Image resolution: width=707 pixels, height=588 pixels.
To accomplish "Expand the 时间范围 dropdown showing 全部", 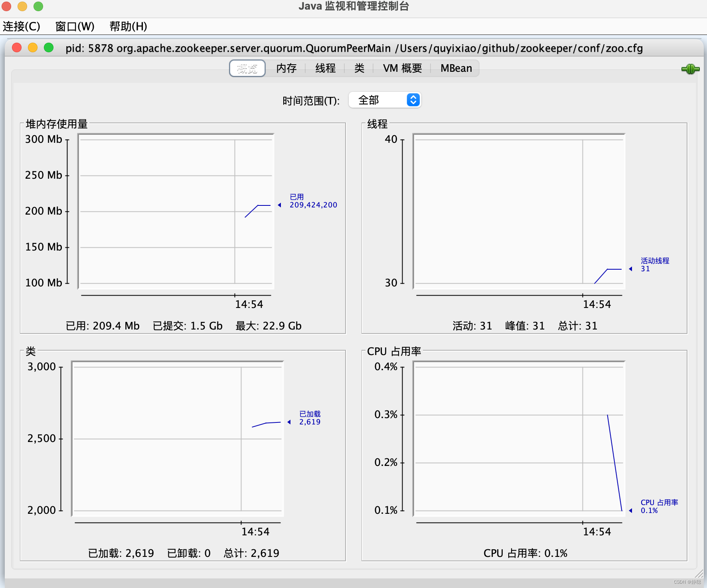I will [385, 100].
